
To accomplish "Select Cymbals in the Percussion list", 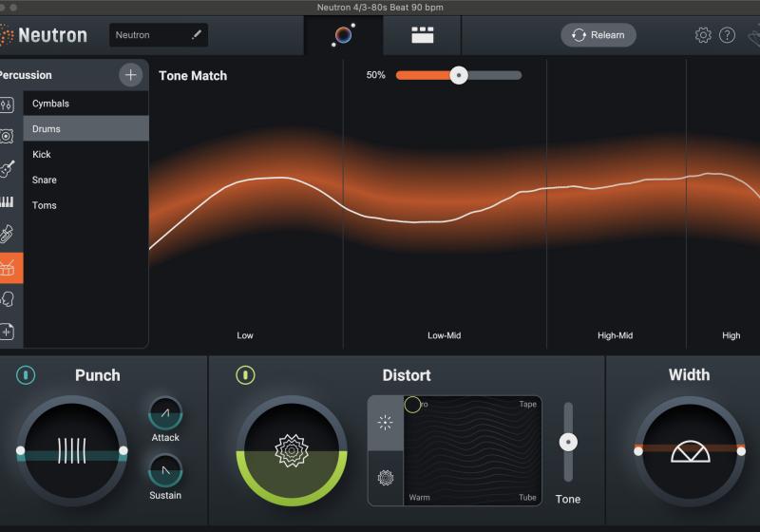I will coord(85,104).
